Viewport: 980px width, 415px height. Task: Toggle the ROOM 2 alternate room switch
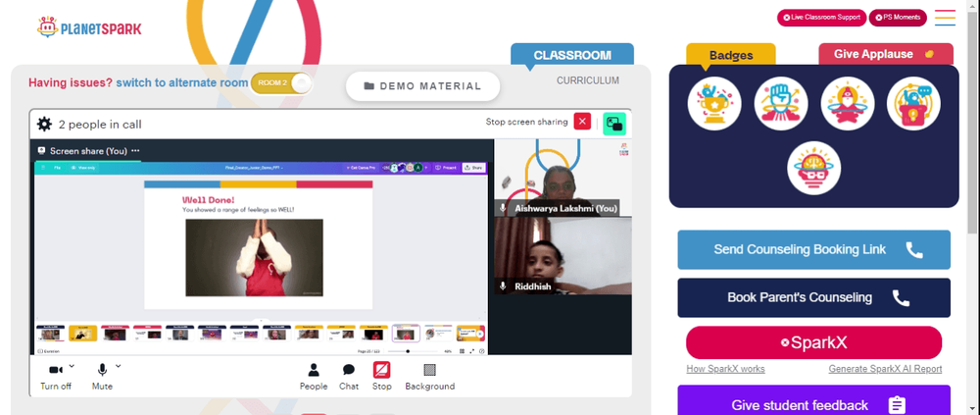click(x=281, y=83)
